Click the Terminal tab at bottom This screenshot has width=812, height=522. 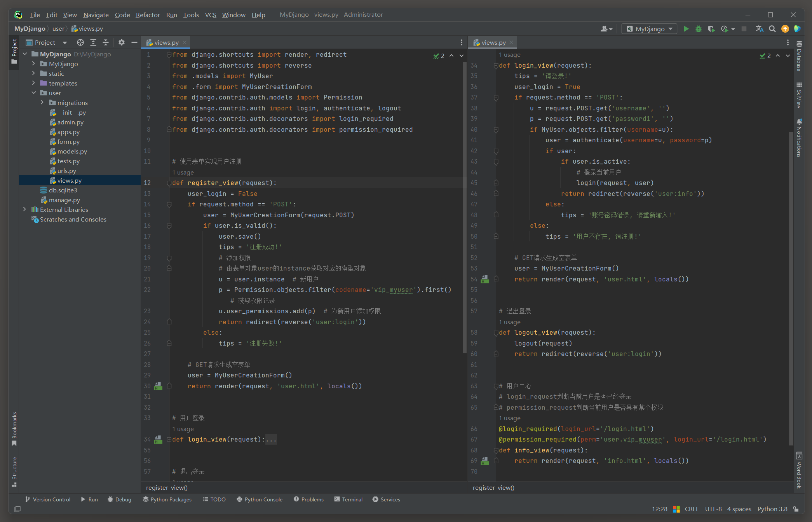click(350, 499)
